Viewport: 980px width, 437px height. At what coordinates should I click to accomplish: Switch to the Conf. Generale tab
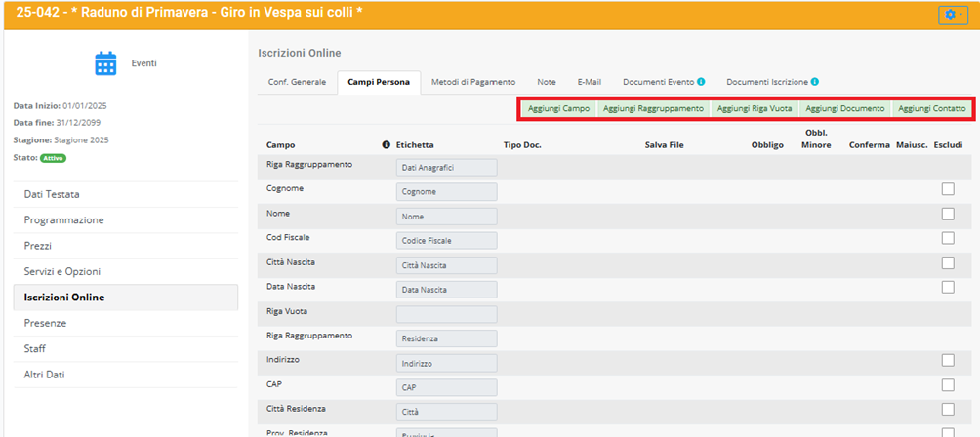pyautogui.click(x=297, y=82)
